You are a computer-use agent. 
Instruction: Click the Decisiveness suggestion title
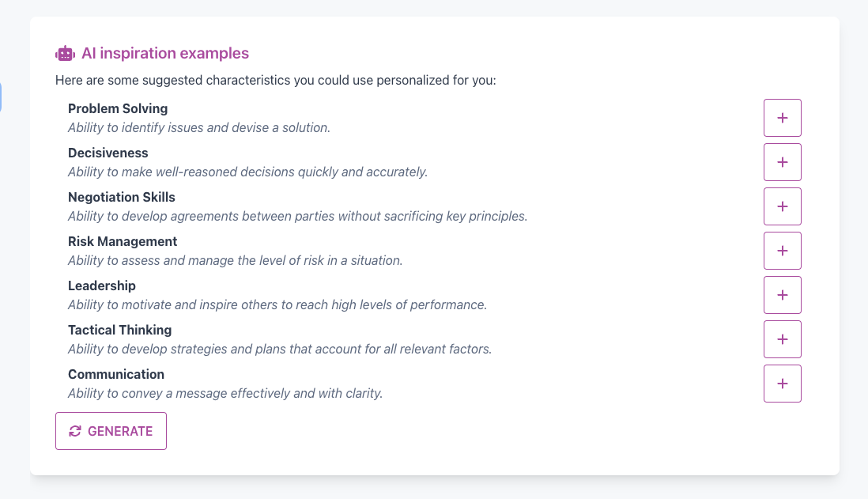[x=108, y=153]
